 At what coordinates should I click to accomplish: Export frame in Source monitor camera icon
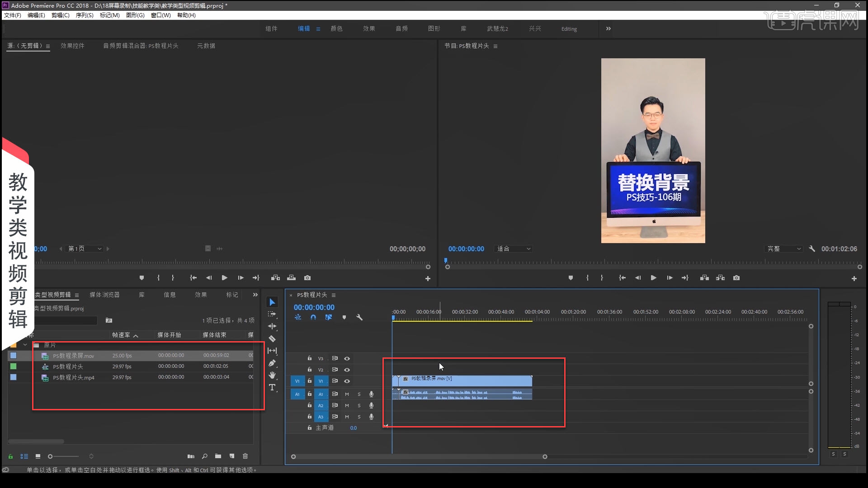tap(307, 278)
